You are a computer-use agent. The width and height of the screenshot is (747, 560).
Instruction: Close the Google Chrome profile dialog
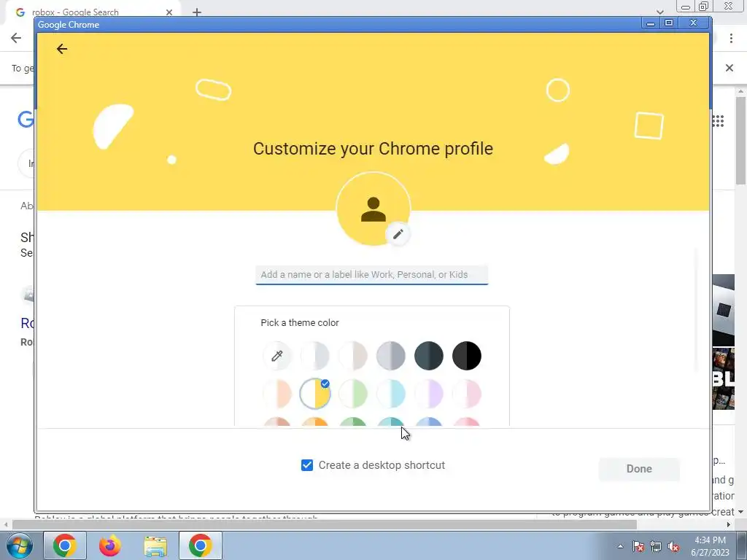[694, 23]
